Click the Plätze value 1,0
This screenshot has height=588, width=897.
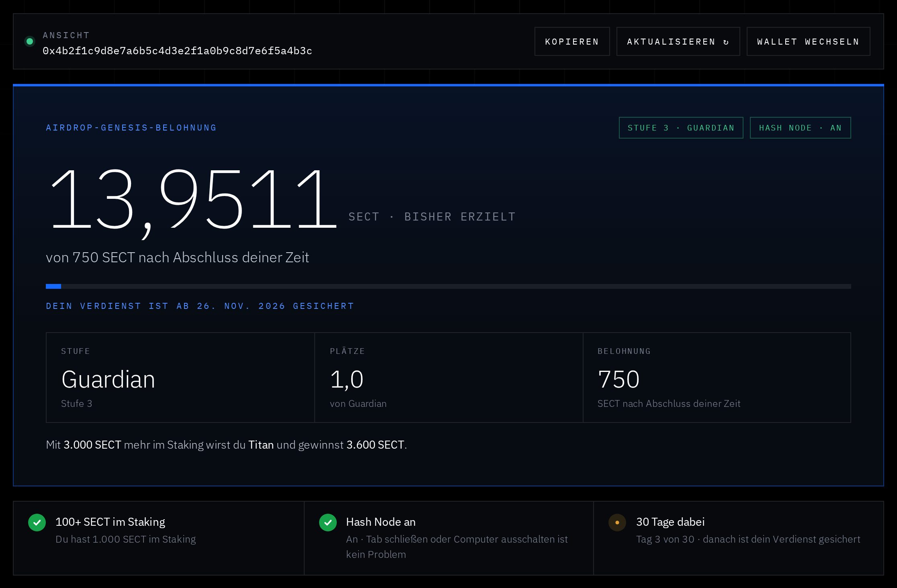click(346, 380)
